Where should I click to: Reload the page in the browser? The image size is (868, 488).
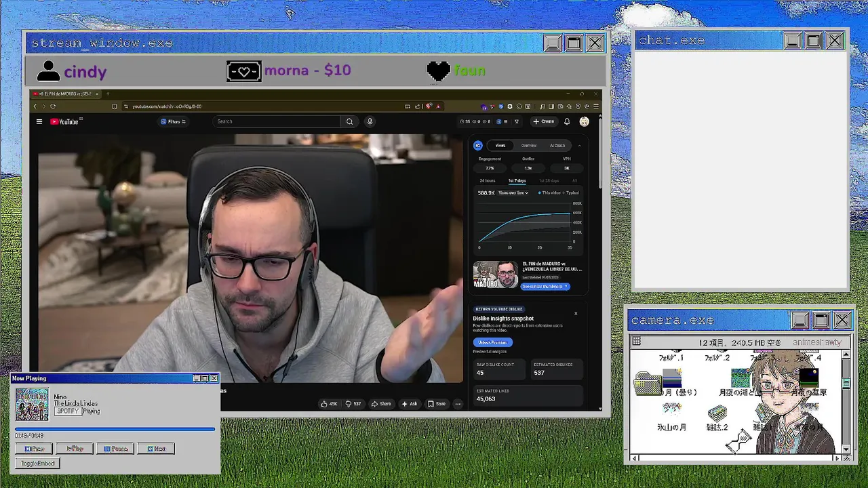coord(53,106)
